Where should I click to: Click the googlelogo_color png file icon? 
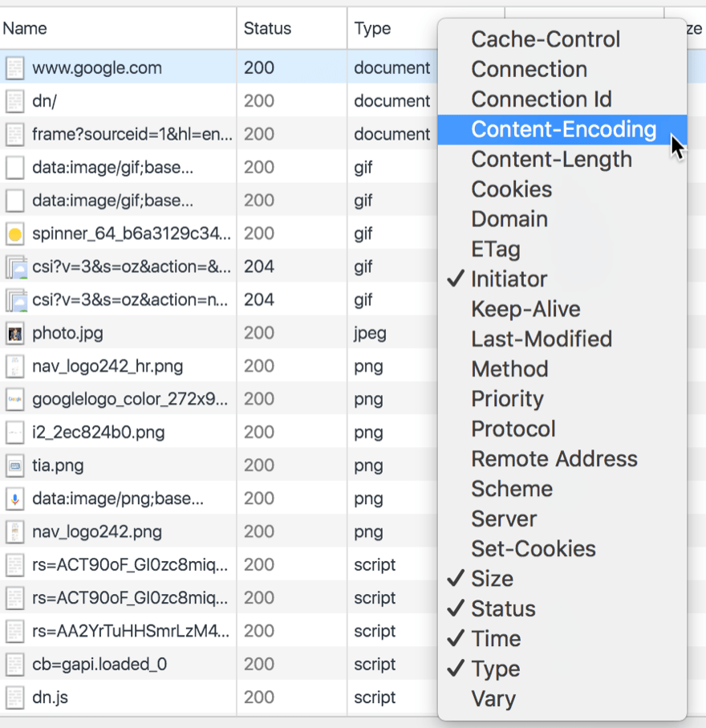pos(14,399)
